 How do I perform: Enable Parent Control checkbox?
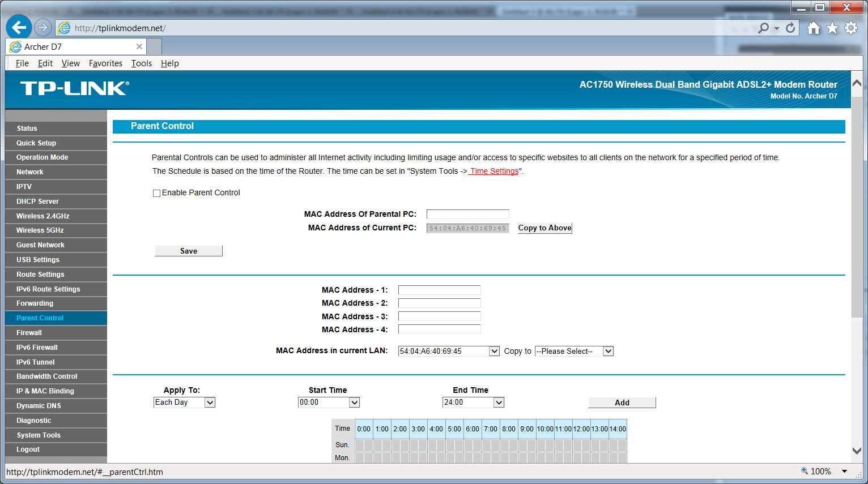(x=156, y=193)
